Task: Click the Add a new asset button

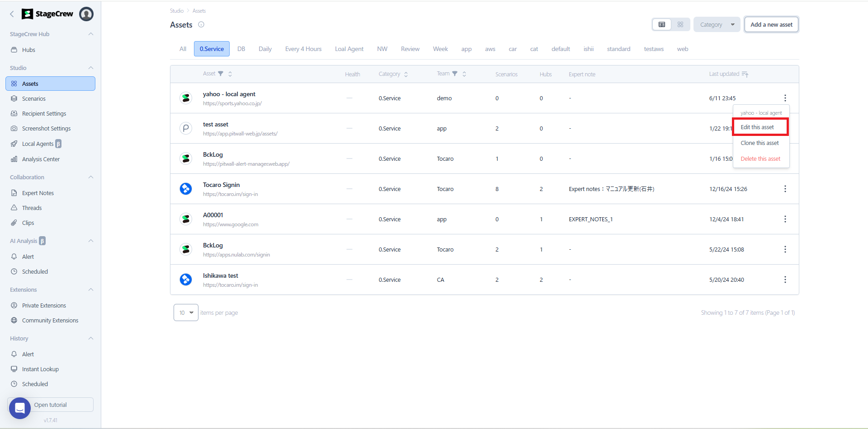Action: tap(771, 25)
